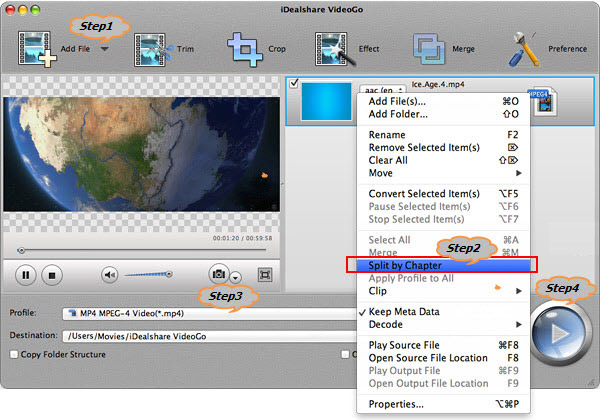Click the Add File filmstrip icon
600x420 pixels.
(x=37, y=49)
